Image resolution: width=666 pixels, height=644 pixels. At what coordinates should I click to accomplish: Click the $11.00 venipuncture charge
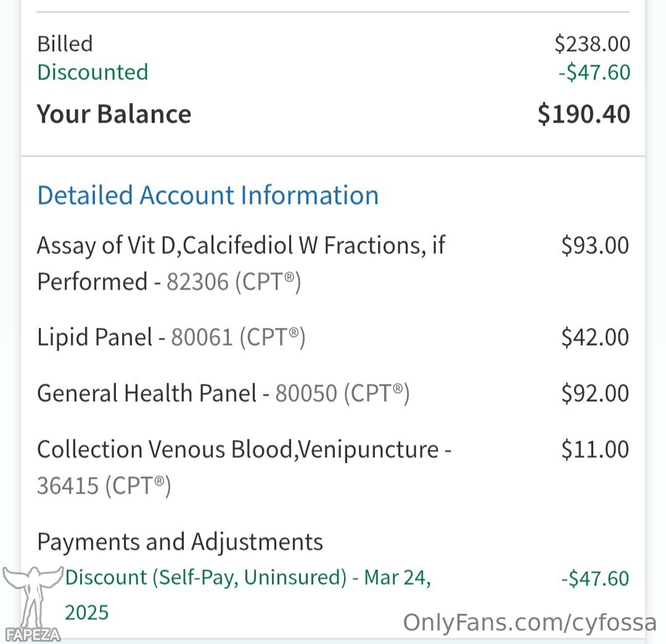tap(594, 450)
